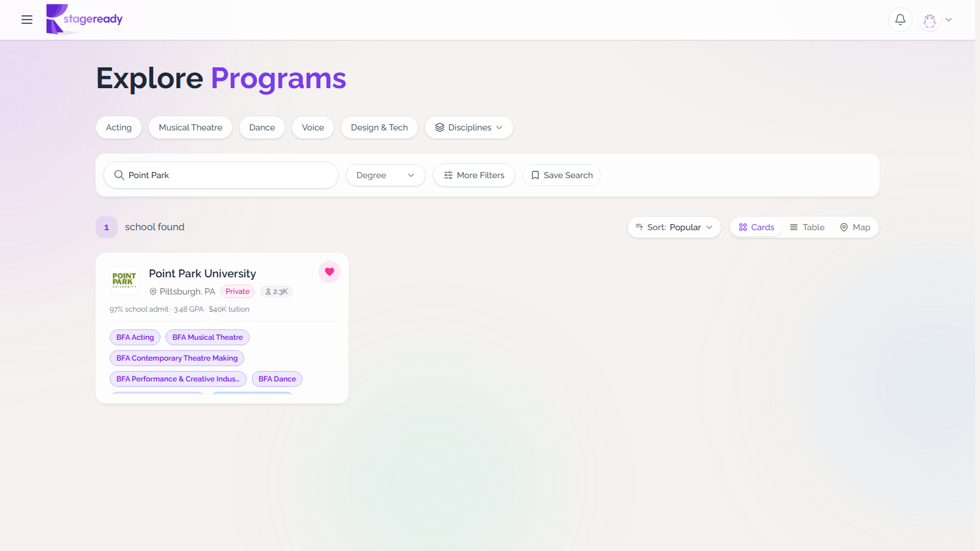Expand the account menu chevron
980x551 pixels.
click(949, 20)
